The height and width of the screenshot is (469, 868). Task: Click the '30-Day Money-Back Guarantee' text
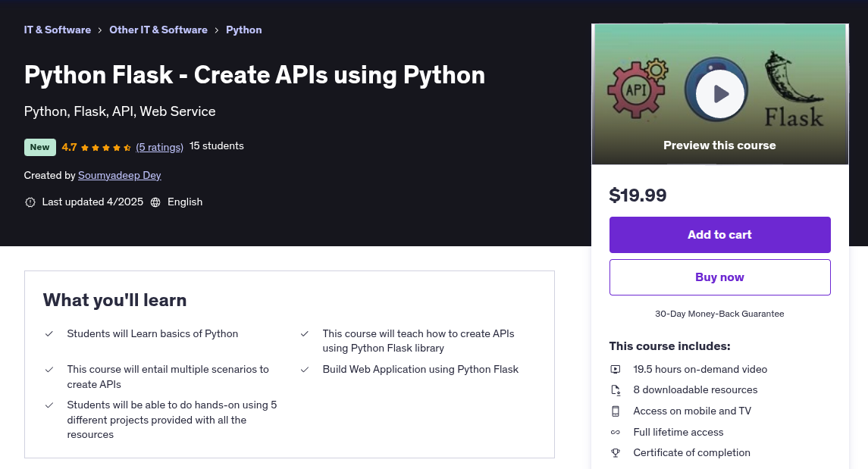tap(719, 314)
